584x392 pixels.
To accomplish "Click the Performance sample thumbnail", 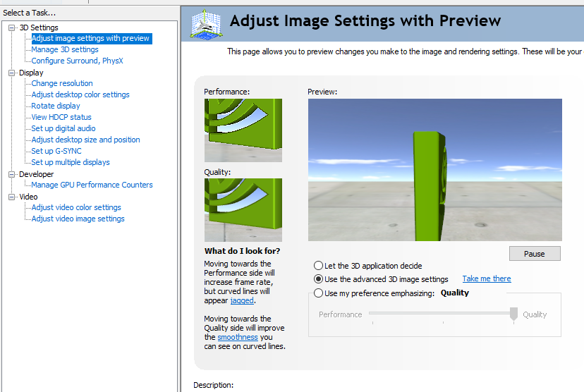I will pyautogui.click(x=243, y=130).
